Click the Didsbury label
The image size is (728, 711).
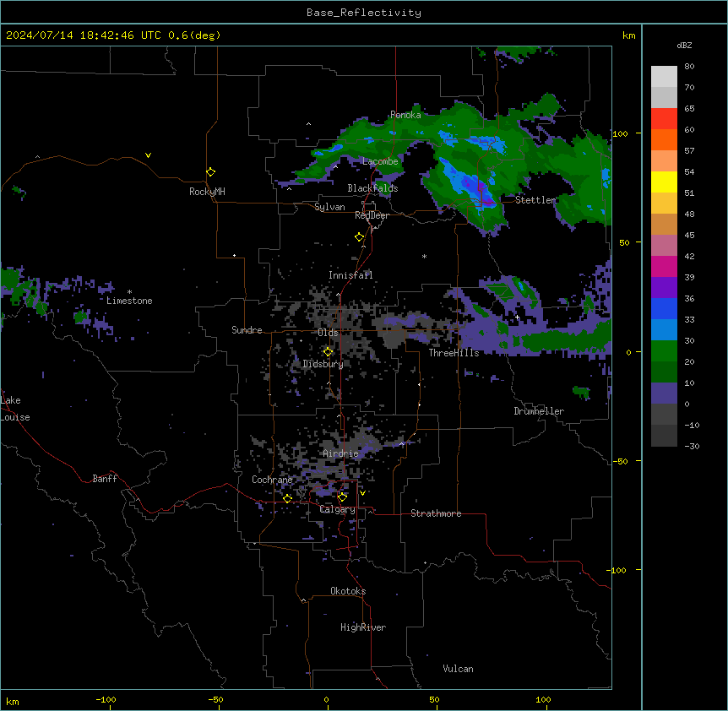click(323, 364)
